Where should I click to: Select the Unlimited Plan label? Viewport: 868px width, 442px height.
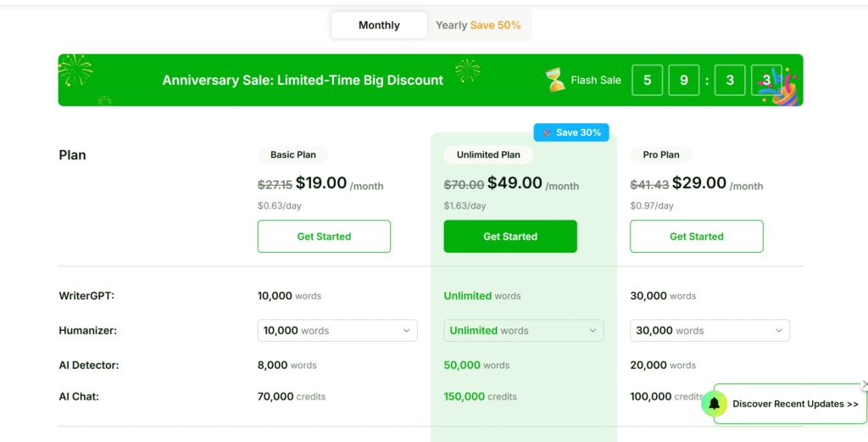pos(488,155)
